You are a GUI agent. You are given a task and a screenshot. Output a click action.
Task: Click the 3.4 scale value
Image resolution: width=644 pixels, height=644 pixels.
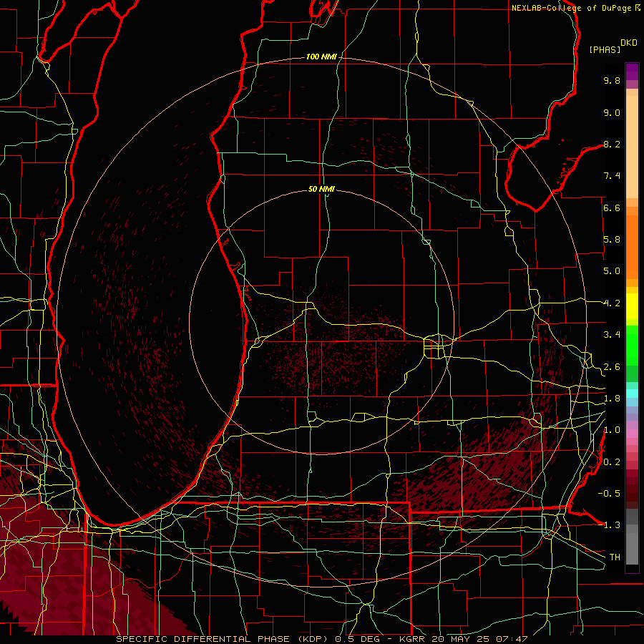click(612, 335)
